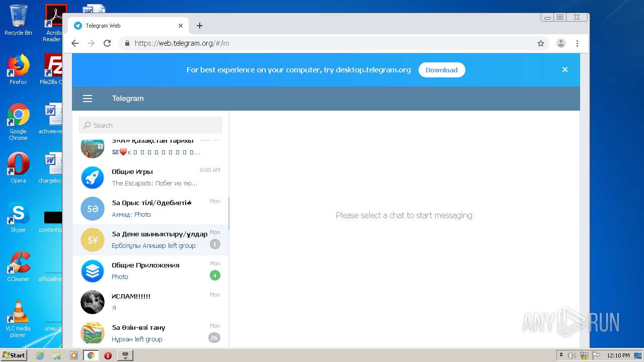The width and height of the screenshot is (644, 362).
Task: Open the VLC media player shortcut
Action: point(18,319)
